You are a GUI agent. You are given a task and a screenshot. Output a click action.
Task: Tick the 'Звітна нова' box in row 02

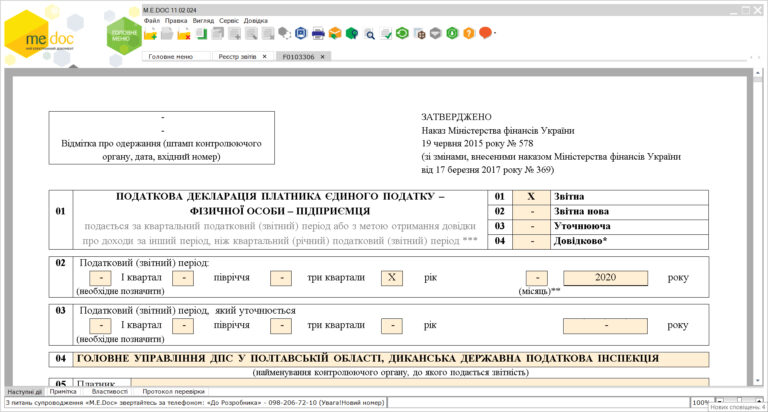[x=530, y=212]
